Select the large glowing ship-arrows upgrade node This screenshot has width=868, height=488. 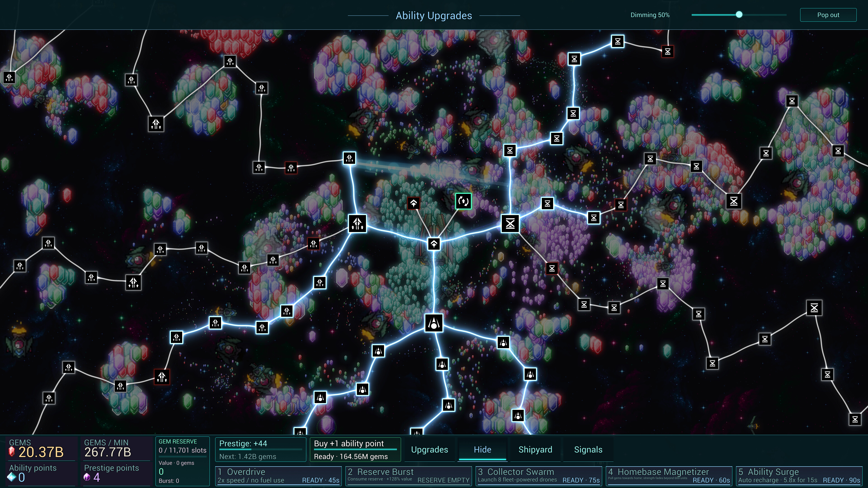[357, 223]
